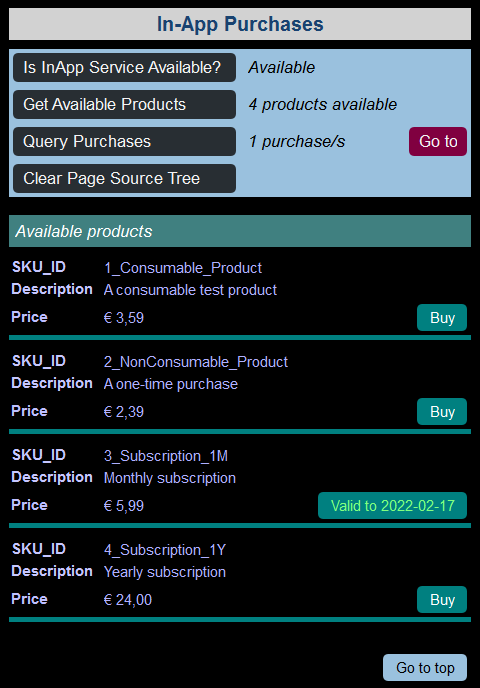This screenshot has width=480, height=688.
Task: Click the Is InApp Service Available? button
Action: (124, 68)
